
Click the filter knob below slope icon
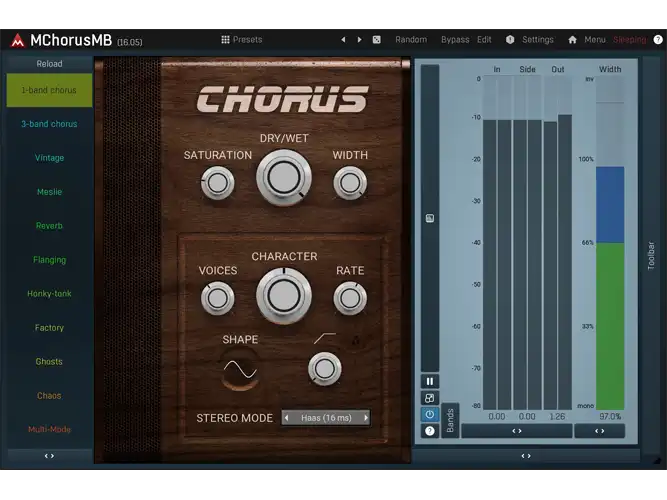point(325,369)
